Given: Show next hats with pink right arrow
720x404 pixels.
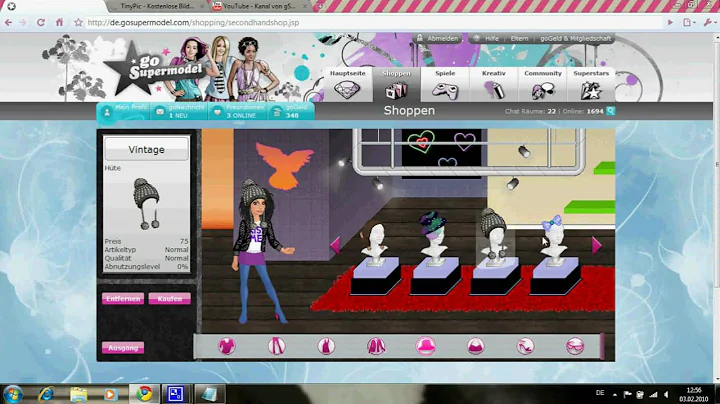Looking at the screenshot, I should (596, 246).
